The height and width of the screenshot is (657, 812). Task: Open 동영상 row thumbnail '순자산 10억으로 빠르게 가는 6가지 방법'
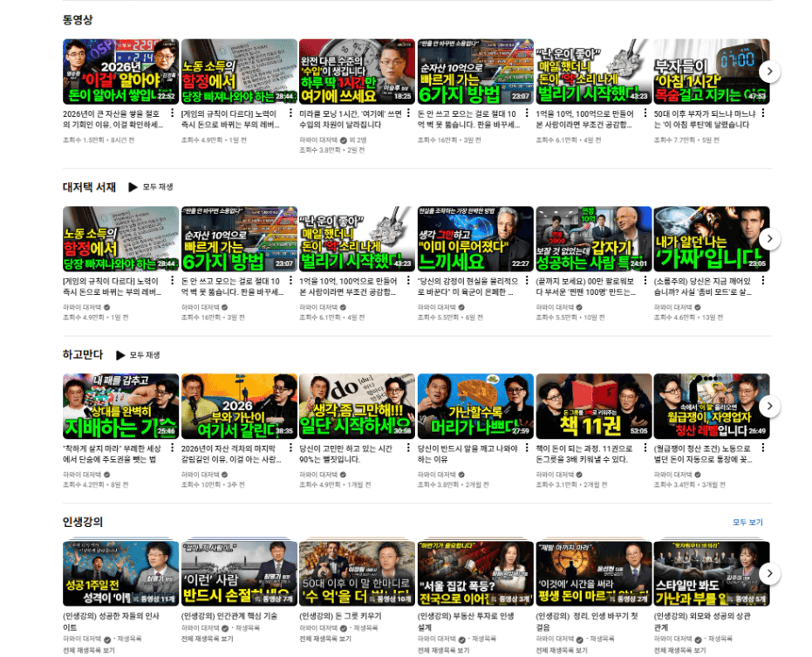pos(475,72)
